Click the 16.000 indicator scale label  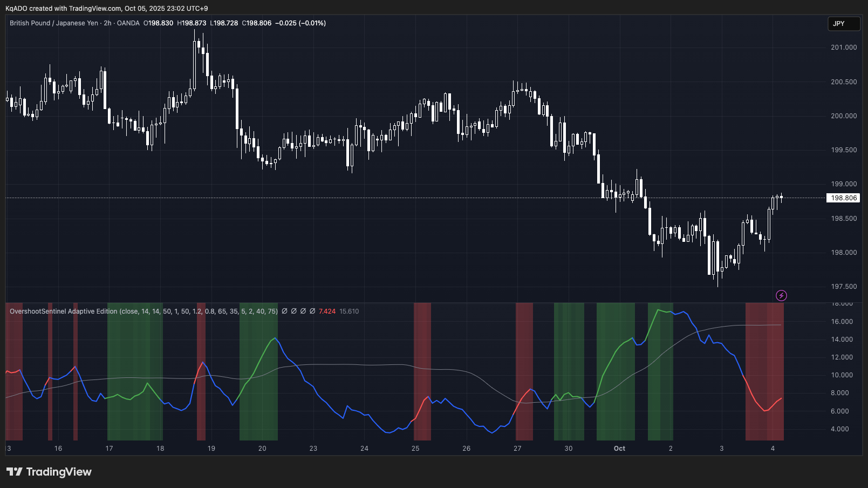tap(842, 322)
